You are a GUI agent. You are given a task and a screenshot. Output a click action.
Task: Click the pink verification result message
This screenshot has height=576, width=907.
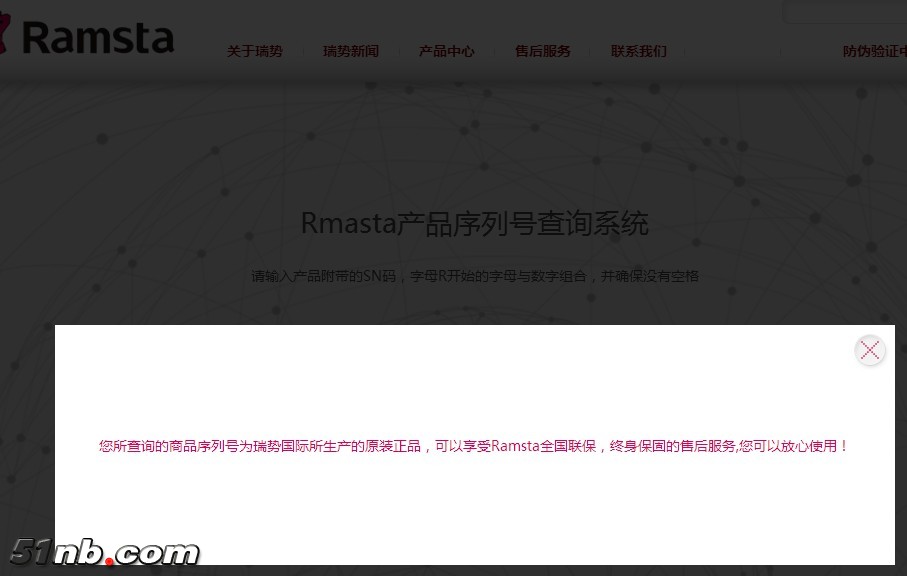474,446
